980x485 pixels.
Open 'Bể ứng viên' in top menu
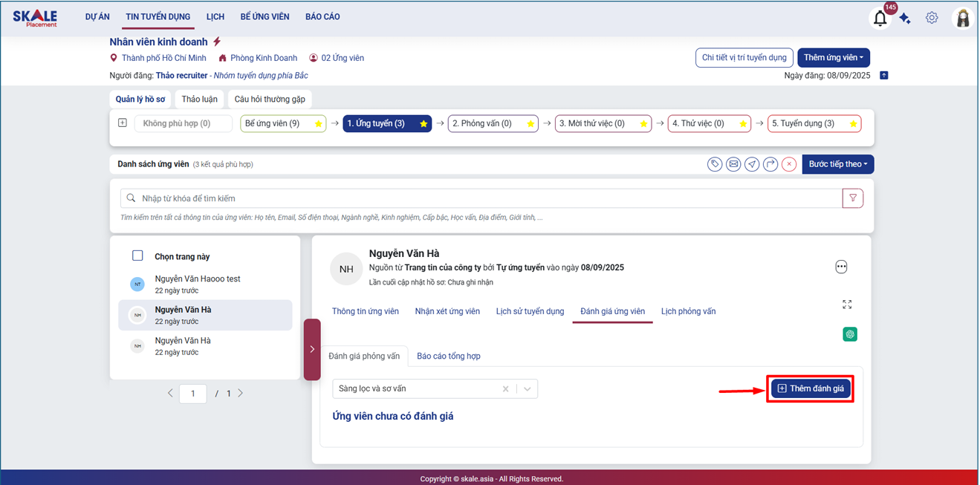point(265,16)
